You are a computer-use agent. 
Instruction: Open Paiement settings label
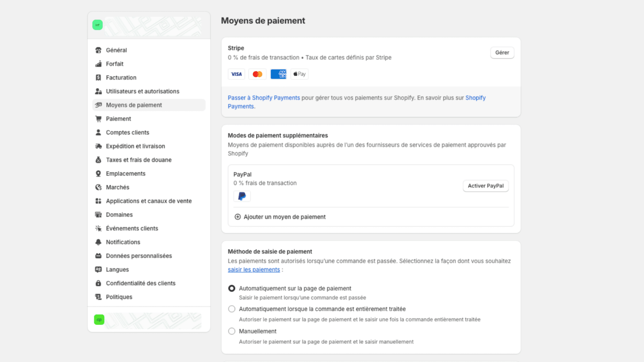[119, 119]
